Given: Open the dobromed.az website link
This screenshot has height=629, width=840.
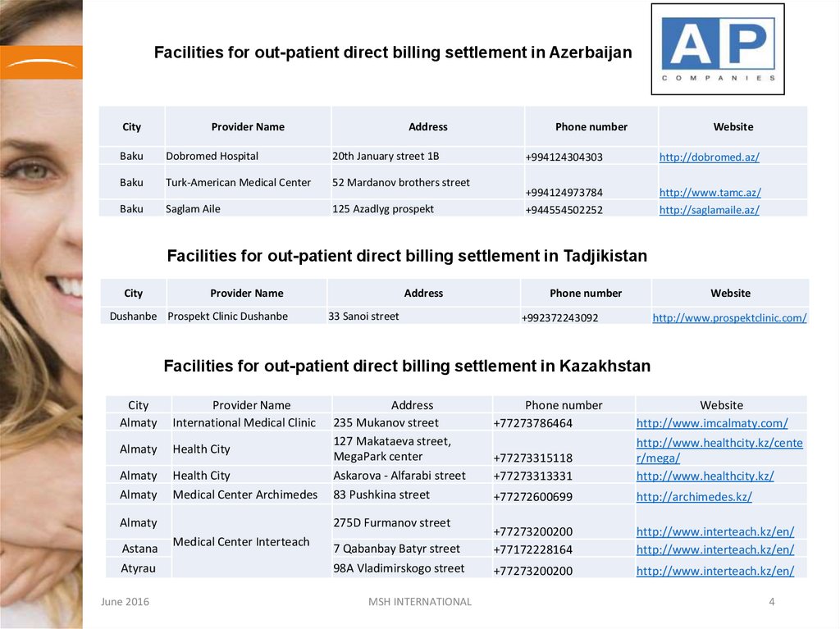Looking at the screenshot, I should click(710, 157).
